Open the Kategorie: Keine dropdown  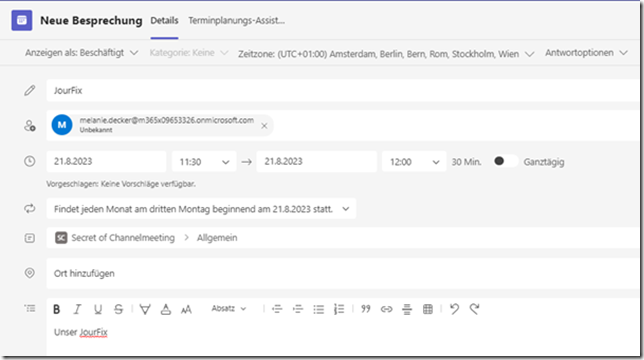tap(189, 53)
